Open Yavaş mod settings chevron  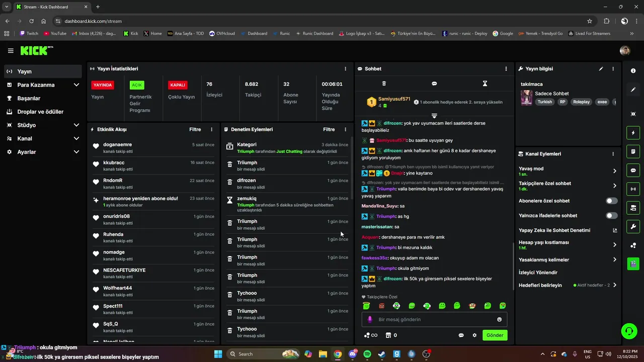click(x=614, y=171)
